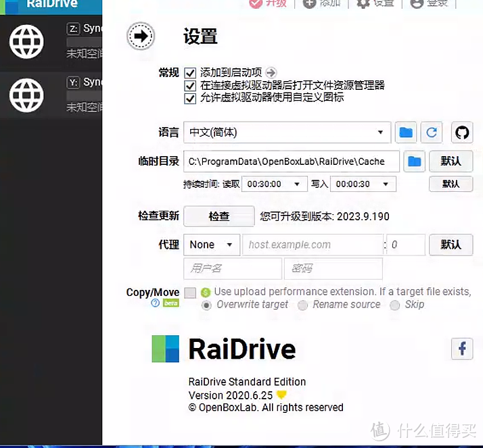Click the arrow icon next to 添加到启动项
483x448 pixels.
coord(271,73)
